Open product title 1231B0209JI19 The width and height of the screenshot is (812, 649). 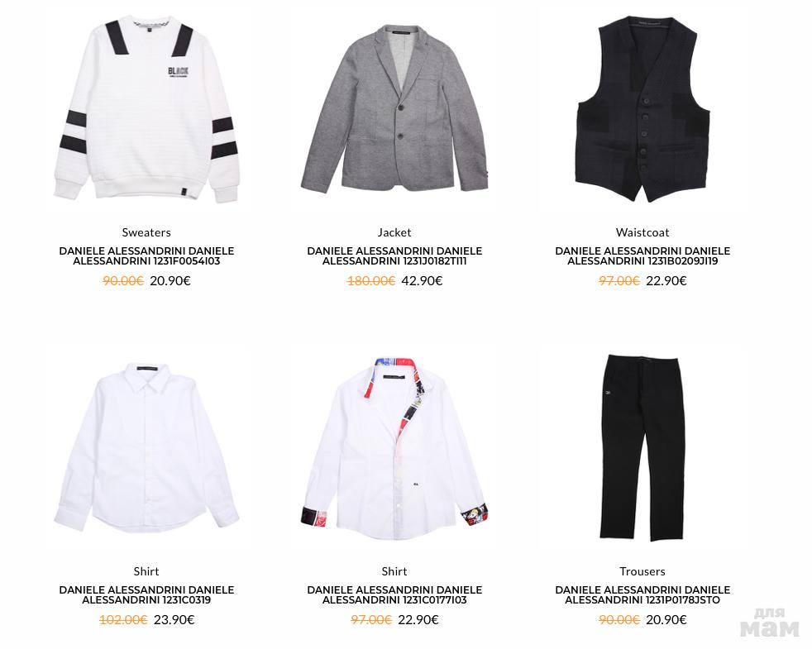point(642,255)
